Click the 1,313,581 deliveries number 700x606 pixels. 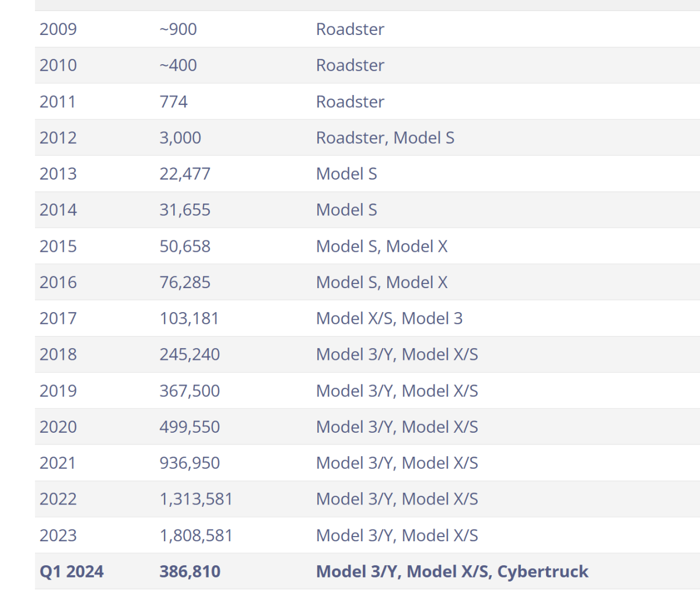tap(196, 499)
